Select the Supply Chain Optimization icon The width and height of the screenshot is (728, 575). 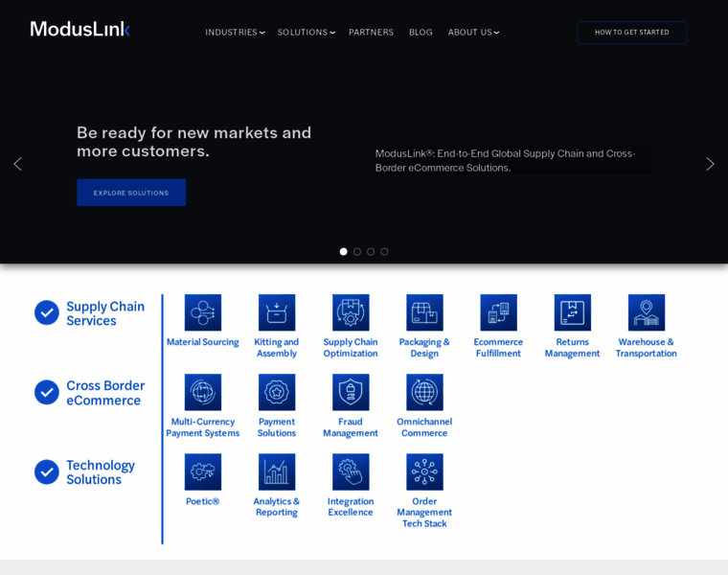[351, 312]
